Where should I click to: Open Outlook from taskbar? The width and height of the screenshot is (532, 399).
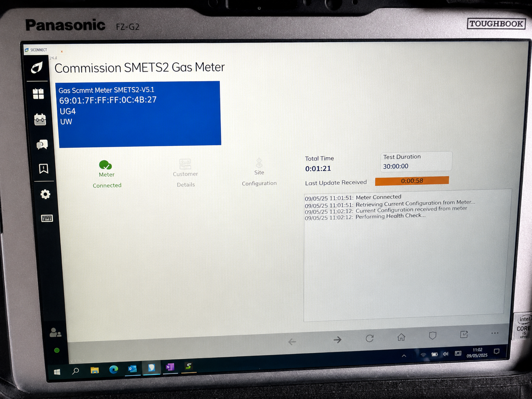(x=132, y=369)
